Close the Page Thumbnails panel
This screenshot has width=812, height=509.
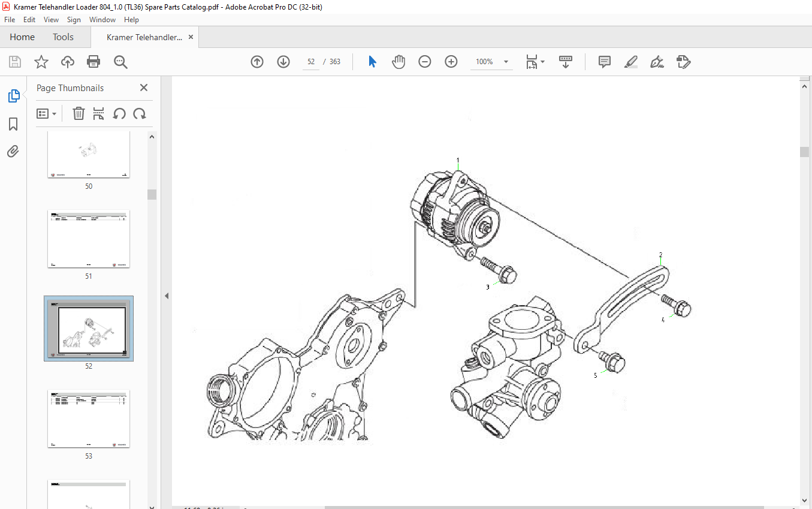click(x=144, y=88)
